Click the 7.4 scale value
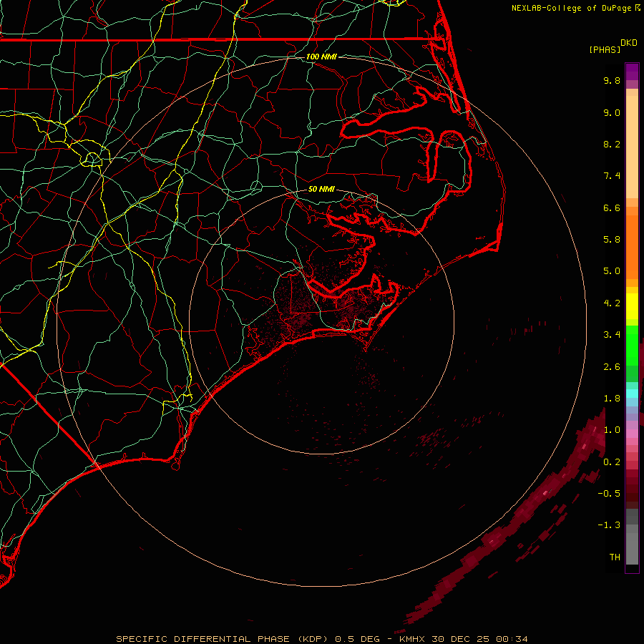This screenshot has height=644, width=644. [x=612, y=176]
